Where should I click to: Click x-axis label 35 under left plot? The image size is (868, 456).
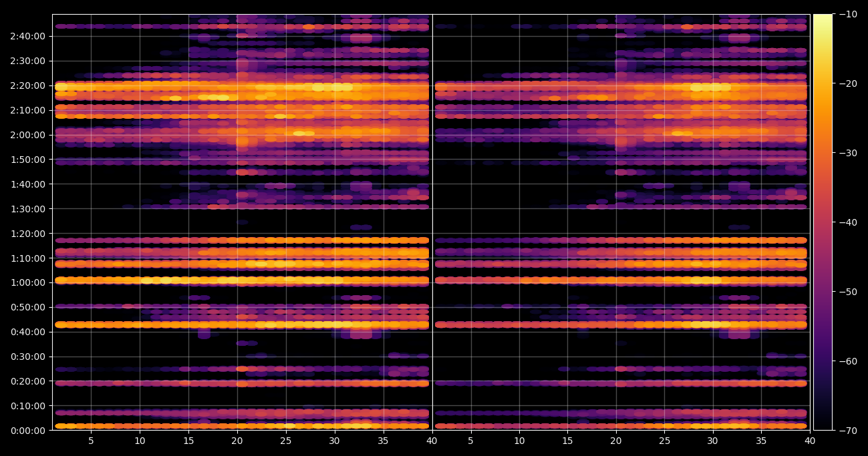point(384,441)
